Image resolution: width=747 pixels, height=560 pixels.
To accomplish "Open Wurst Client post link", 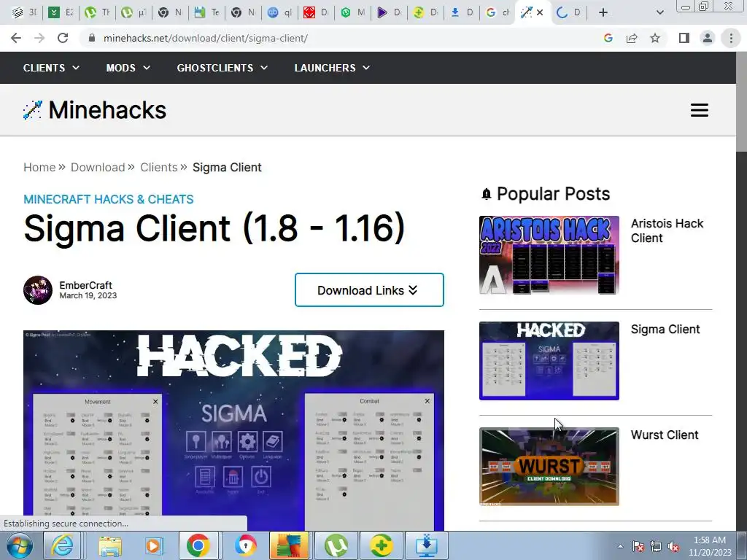I will pos(665,435).
